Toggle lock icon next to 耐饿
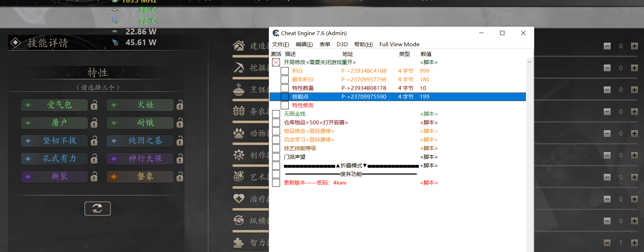Viewport: 644px width, 252px height. click(x=180, y=123)
